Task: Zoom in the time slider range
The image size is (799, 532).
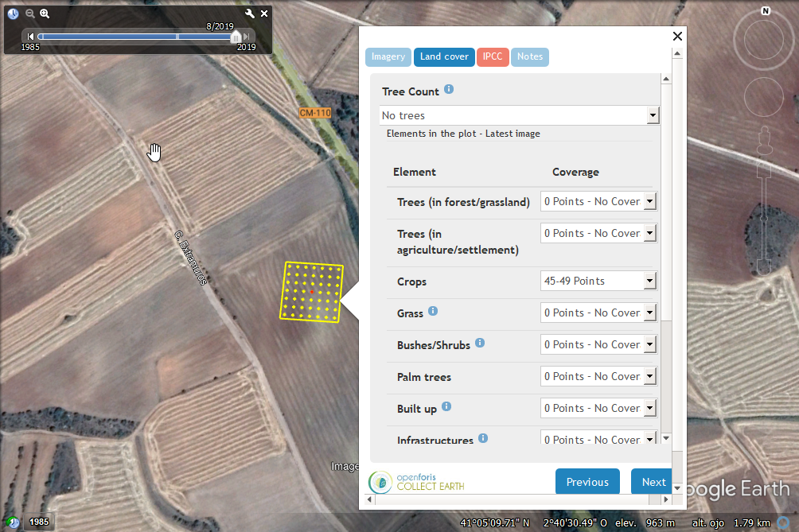Action: tap(45, 14)
